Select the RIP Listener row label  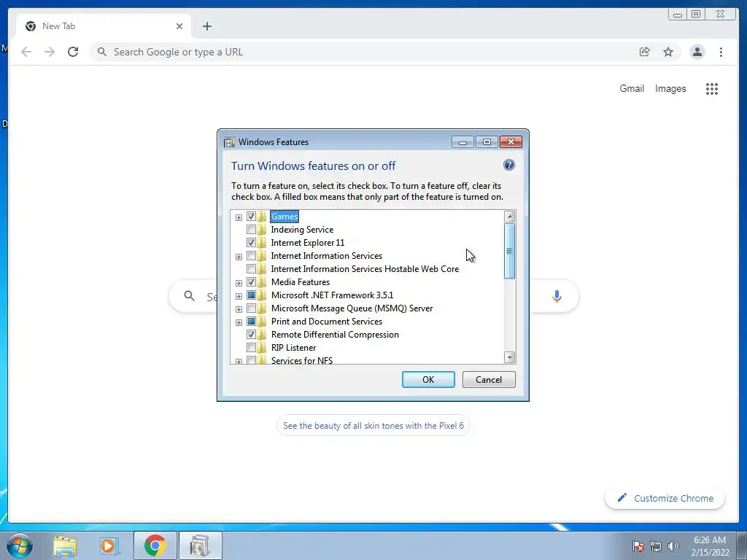[x=293, y=348]
